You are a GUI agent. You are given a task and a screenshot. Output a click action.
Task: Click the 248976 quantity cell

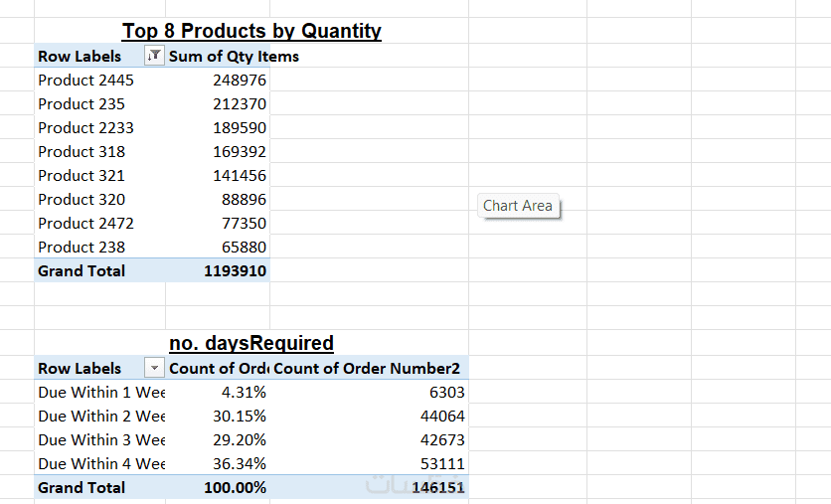click(x=240, y=81)
